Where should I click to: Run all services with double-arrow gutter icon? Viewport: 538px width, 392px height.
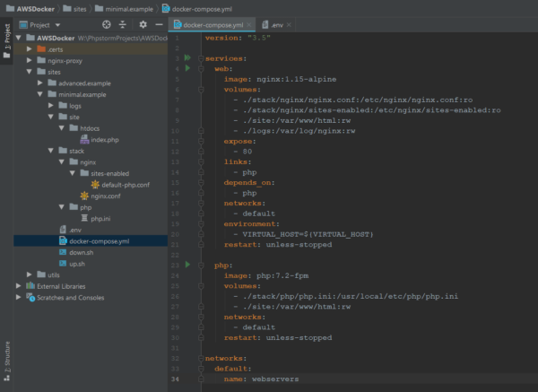[x=187, y=57]
